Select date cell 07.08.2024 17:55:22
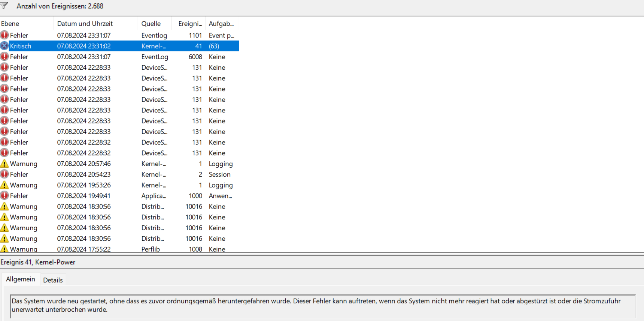The image size is (644, 321). click(x=84, y=249)
